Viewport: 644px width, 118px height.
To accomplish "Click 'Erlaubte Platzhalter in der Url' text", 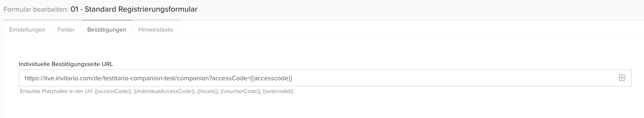I will (x=57, y=91).
